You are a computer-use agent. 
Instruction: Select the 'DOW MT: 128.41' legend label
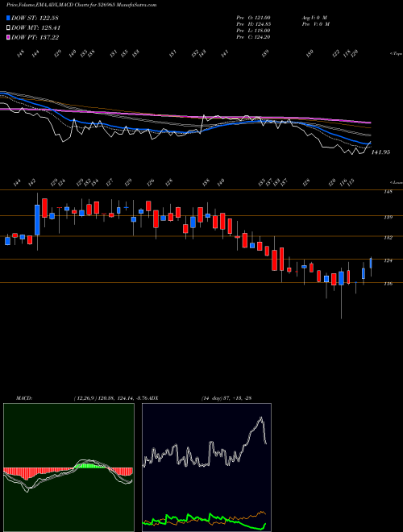tap(36, 28)
